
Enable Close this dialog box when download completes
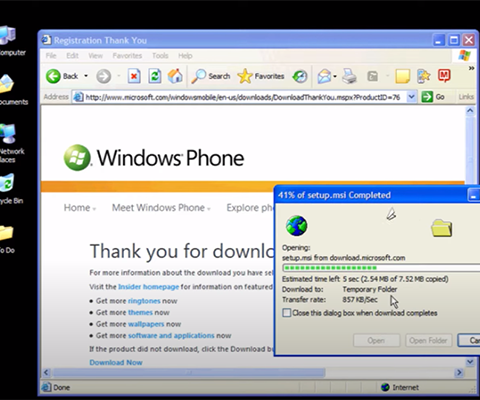coord(286,313)
